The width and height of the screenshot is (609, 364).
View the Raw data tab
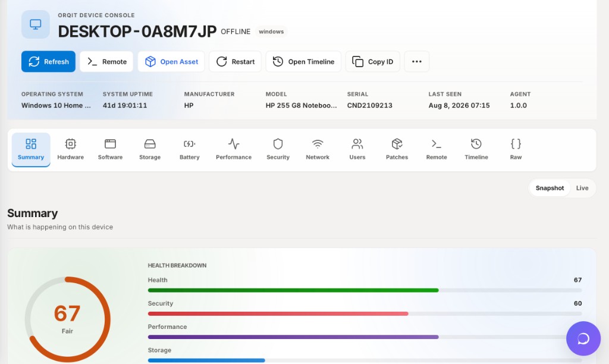tap(516, 149)
